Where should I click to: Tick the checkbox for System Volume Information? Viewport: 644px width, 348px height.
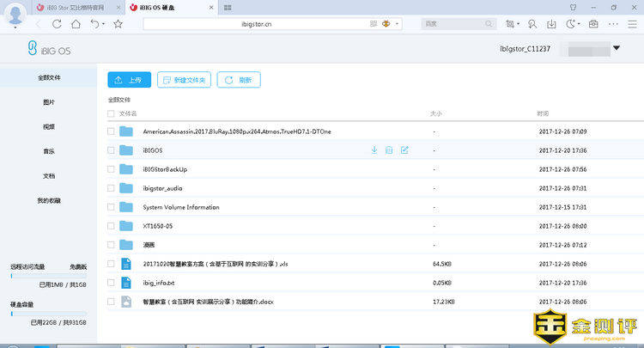coord(111,207)
